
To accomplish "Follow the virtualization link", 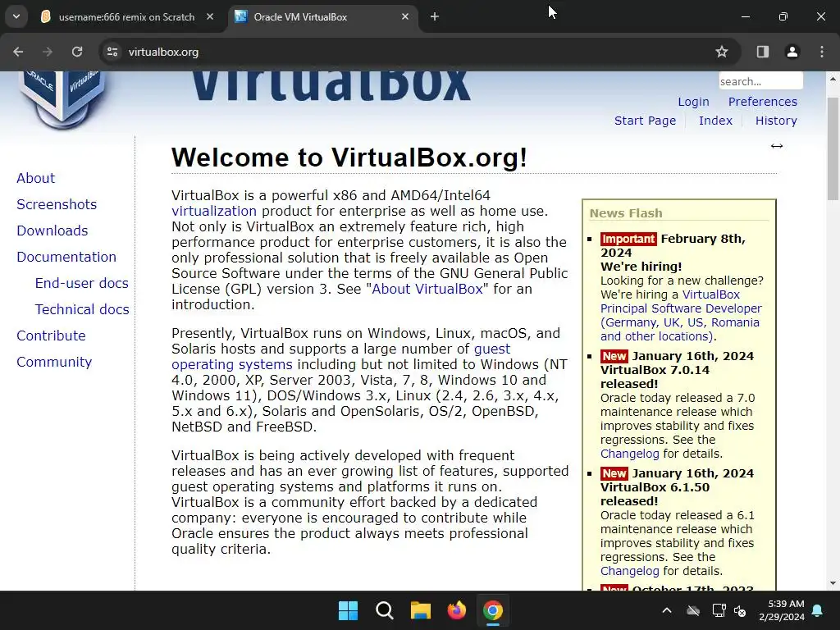I will point(214,211).
